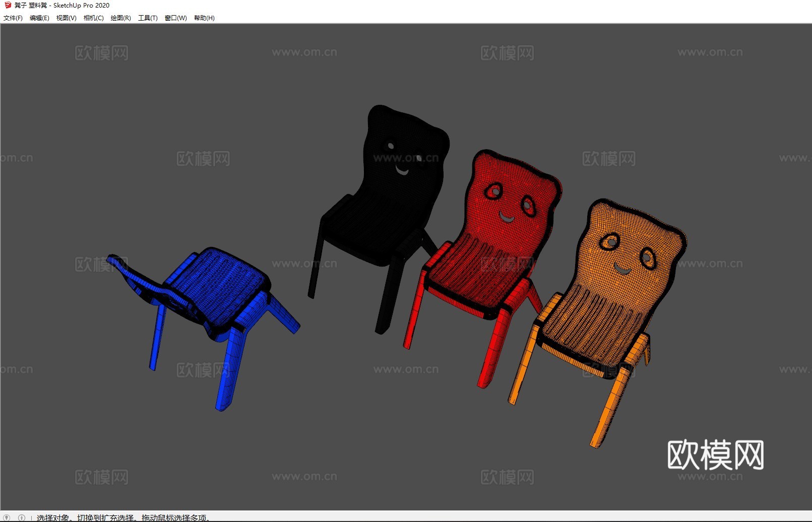The image size is (812, 522).
Task: Open the 编辑(E) menu
Action: (x=39, y=18)
